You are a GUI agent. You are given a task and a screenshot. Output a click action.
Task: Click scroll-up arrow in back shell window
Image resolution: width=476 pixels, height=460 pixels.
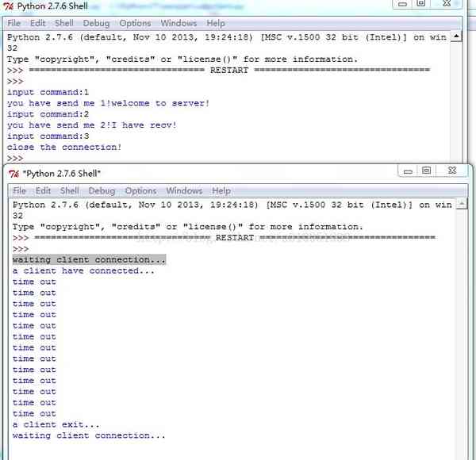click(x=456, y=36)
